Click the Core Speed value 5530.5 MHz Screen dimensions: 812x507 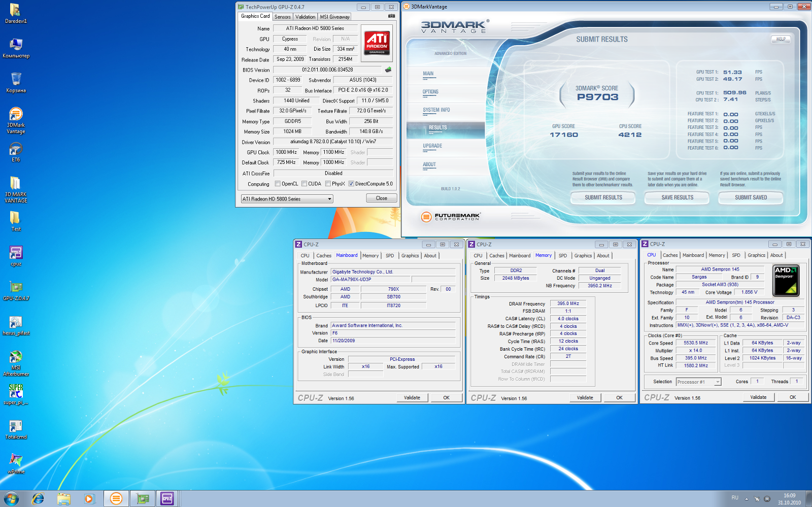(x=696, y=343)
